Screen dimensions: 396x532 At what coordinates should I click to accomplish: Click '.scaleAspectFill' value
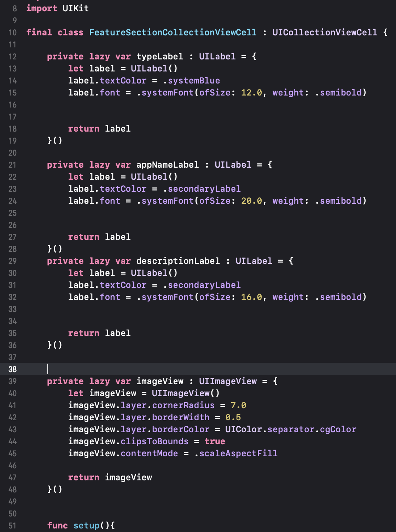pos(236,453)
